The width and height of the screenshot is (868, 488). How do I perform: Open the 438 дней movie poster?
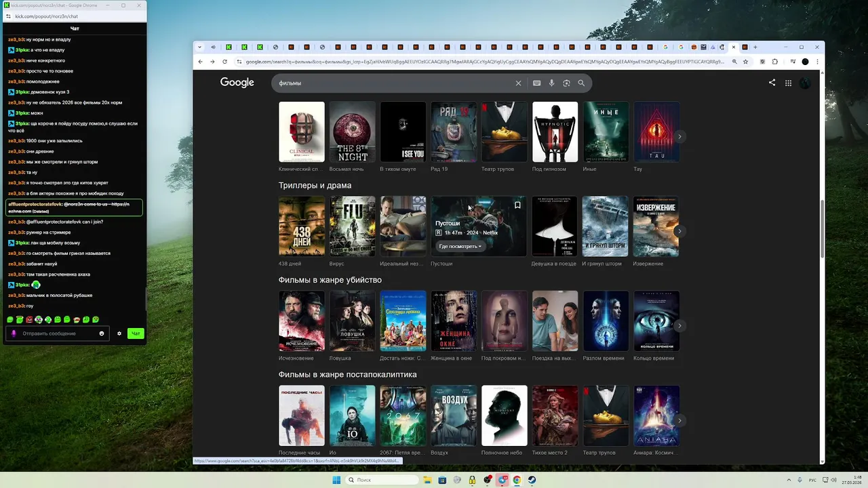(302, 226)
